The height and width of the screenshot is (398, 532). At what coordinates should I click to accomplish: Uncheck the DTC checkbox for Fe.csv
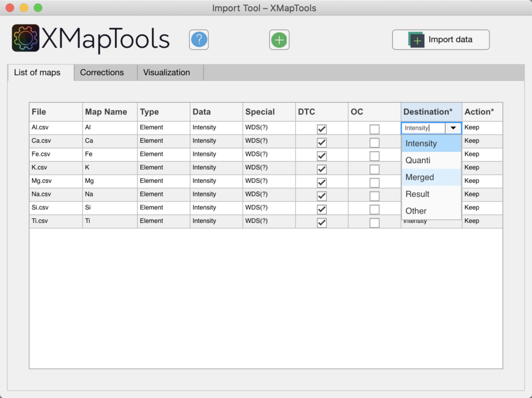[x=322, y=156]
